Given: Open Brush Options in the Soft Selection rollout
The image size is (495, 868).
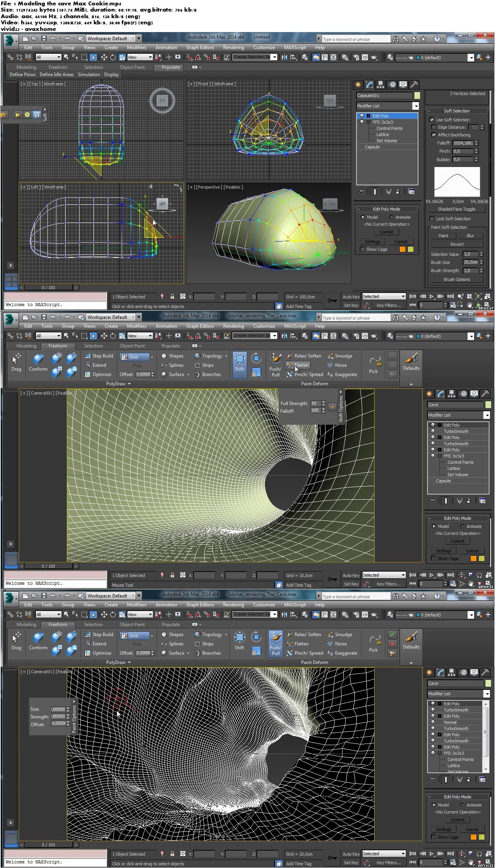Looking at the screenshot, I should coord(457,279).
